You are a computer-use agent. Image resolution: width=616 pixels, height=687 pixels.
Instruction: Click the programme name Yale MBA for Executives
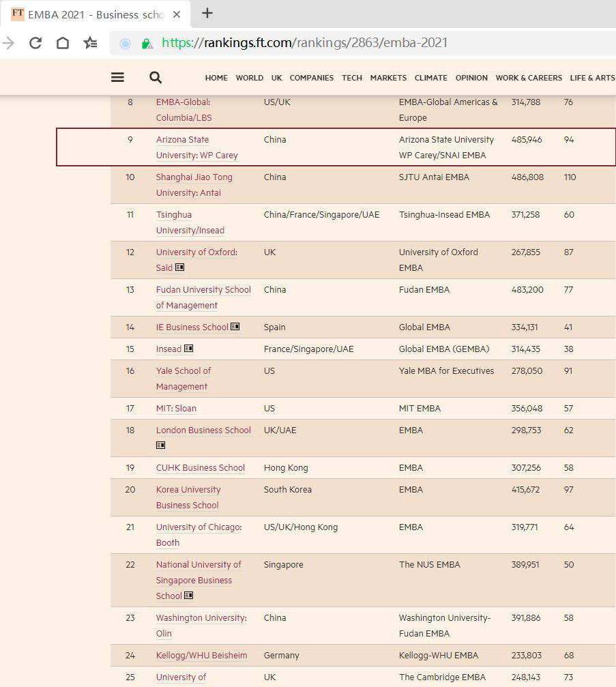pos(446,370)
